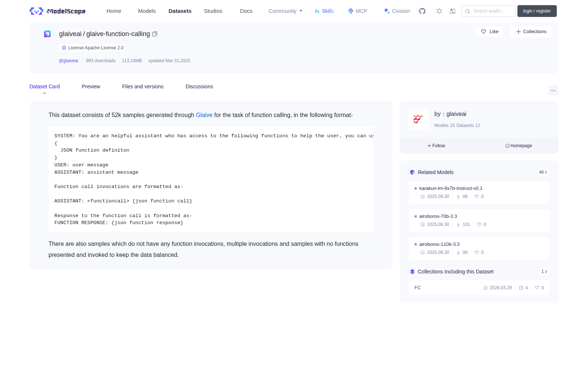This screenshot has height=368, width=588.
Task: Click the MCP diamond icon
Action: point(351,11)
